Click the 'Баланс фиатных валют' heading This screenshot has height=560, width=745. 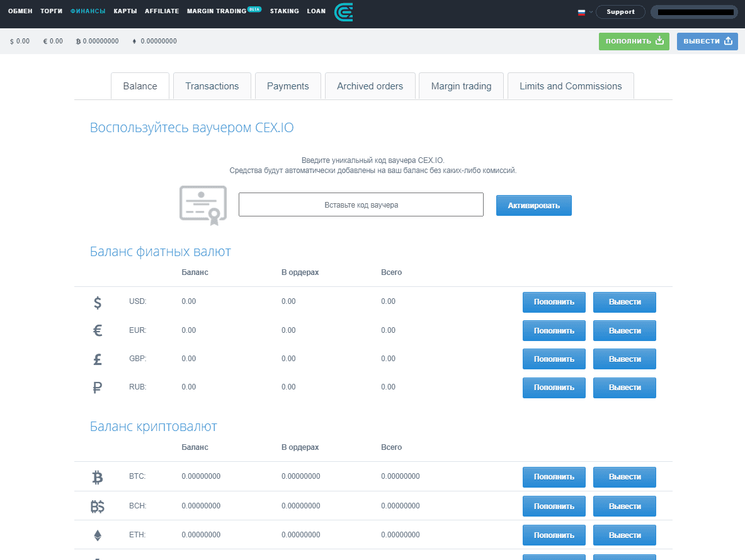[x=160, y=252]
